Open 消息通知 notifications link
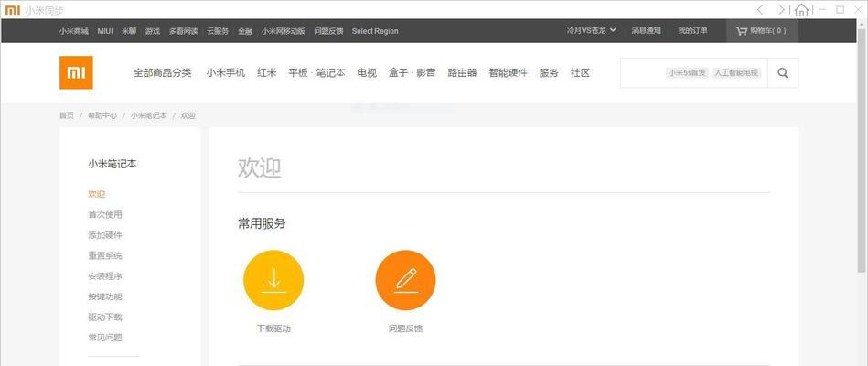 click(646, 31)
